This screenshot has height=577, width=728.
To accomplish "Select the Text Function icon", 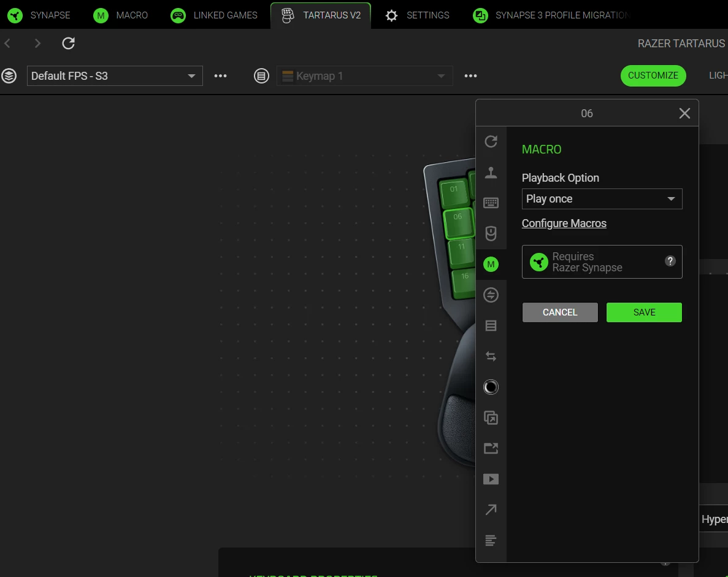I will pos(491,540).
